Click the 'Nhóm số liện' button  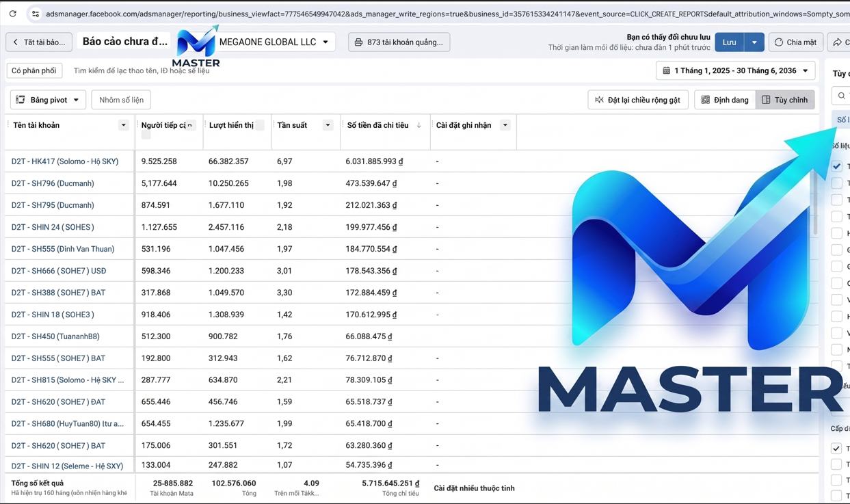(121, 100)
